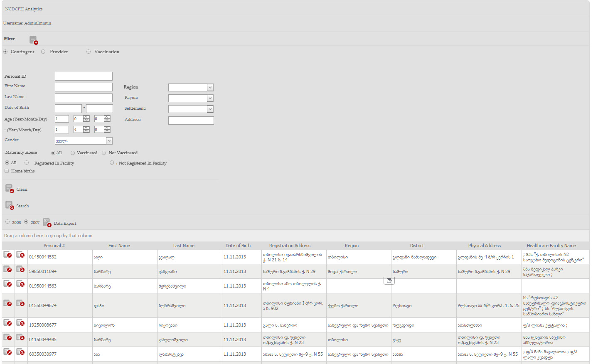
Task: Enable the Home births checkbox
Action: 7,171
